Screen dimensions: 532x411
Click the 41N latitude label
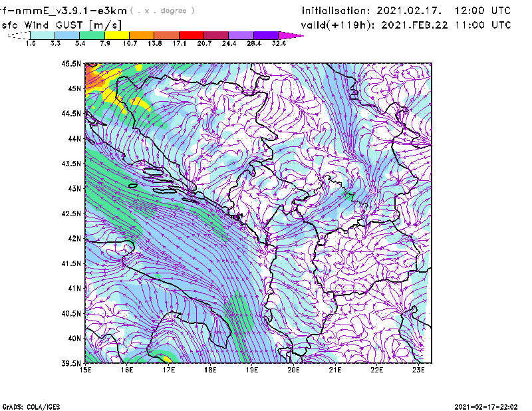coord(74,289)
